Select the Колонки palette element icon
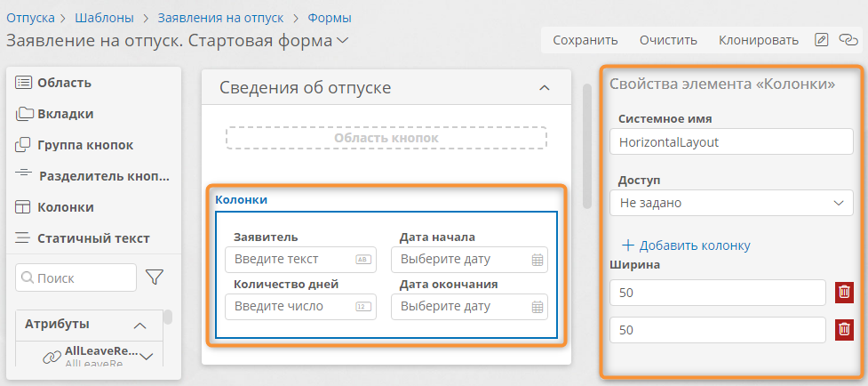The width and height of the screenshot is (868, 386). (23, 208)
